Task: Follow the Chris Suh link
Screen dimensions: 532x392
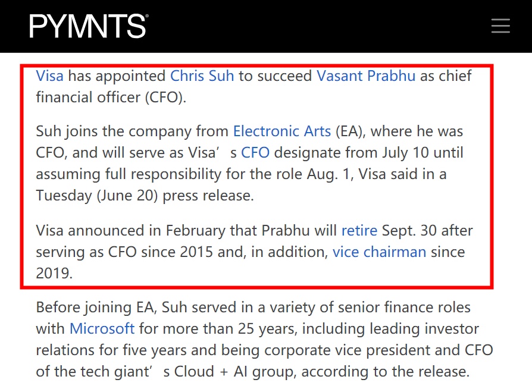Action: [x=202, y=76]
